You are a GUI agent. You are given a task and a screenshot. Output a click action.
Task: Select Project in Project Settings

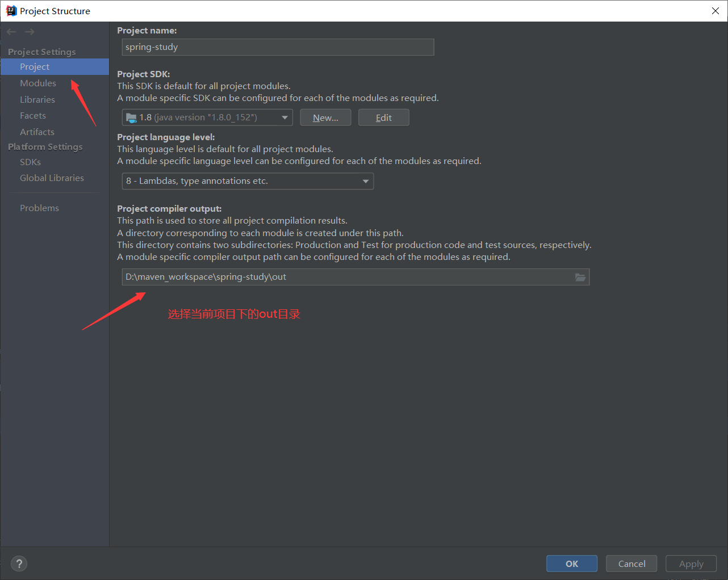click(x=55, y=67)
